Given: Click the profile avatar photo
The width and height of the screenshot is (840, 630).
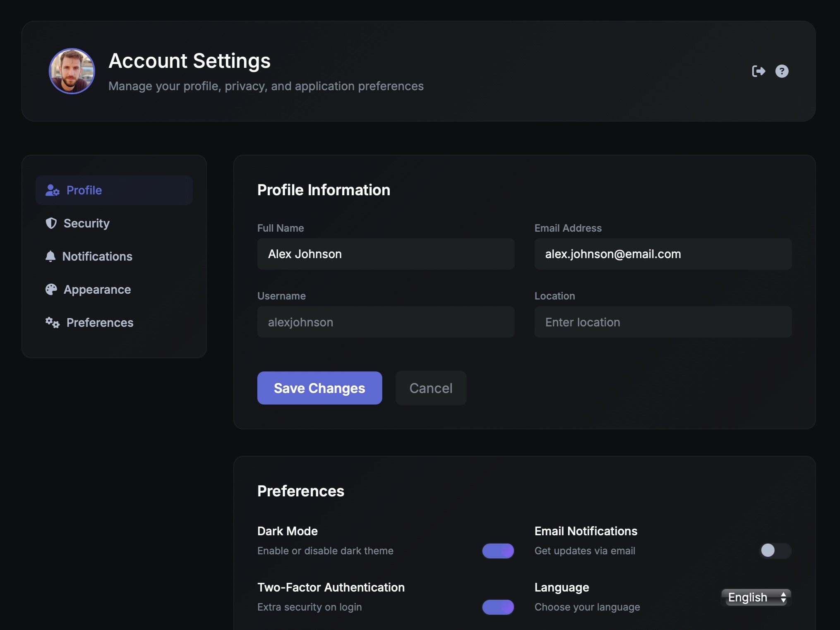Looking at the screenshot, I should (71, 71).
